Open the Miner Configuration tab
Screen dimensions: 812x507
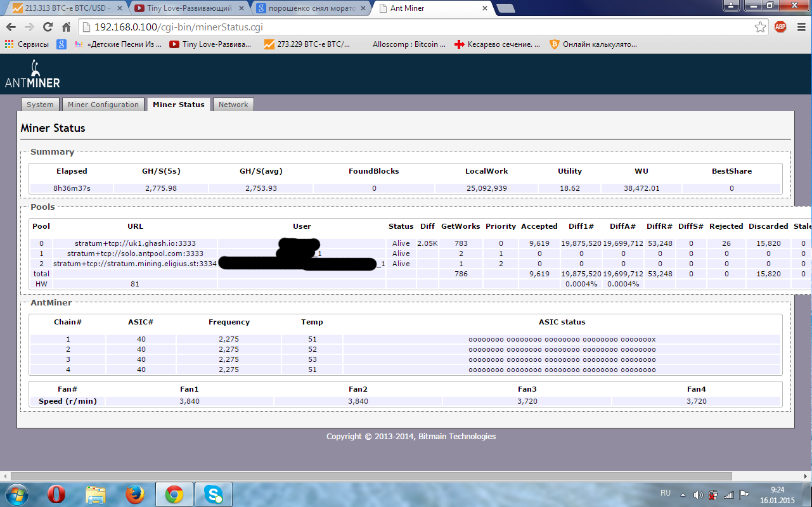103,105
